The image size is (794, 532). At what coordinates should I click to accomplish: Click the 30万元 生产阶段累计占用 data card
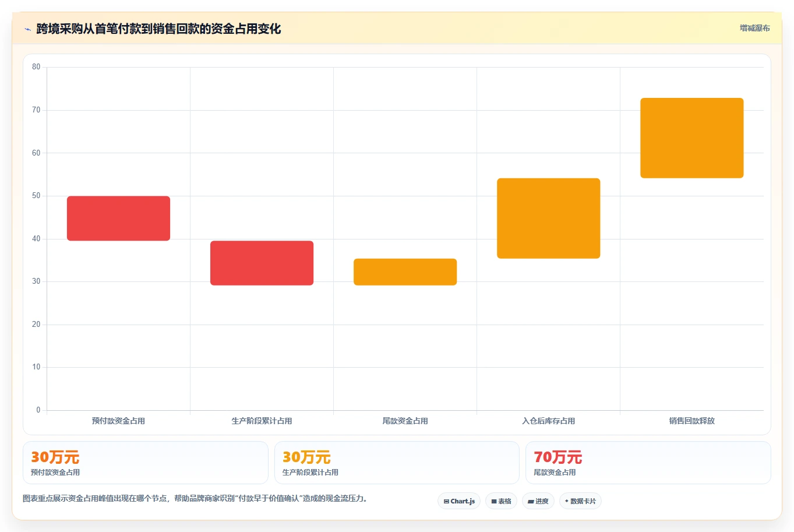[397, 463]
